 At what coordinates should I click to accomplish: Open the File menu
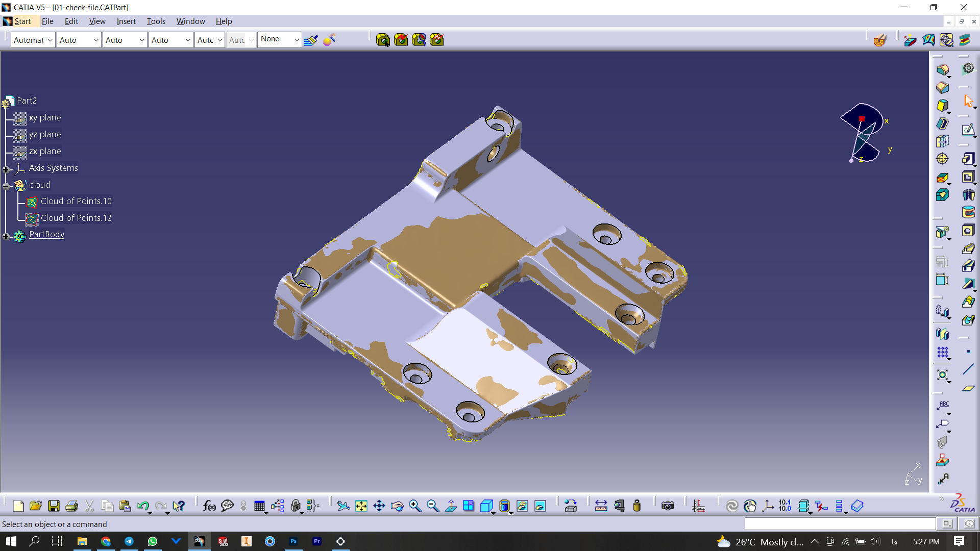pos(47,21)
